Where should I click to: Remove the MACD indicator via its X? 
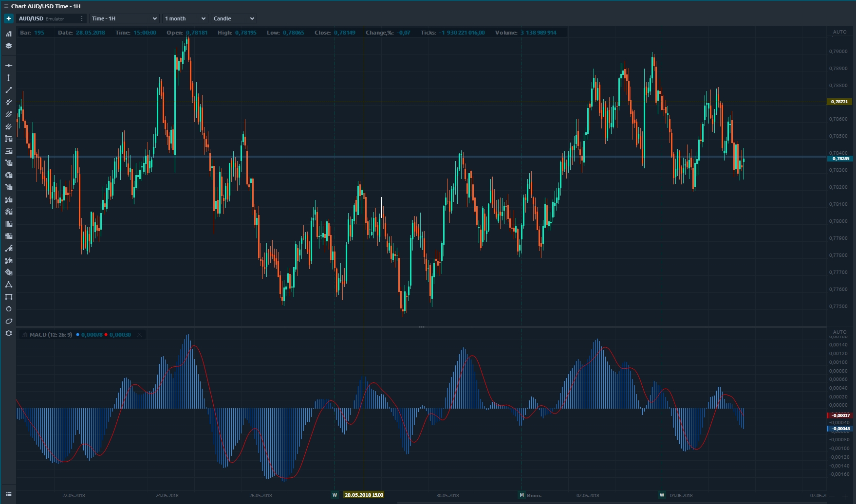click(x=139, y=335)
